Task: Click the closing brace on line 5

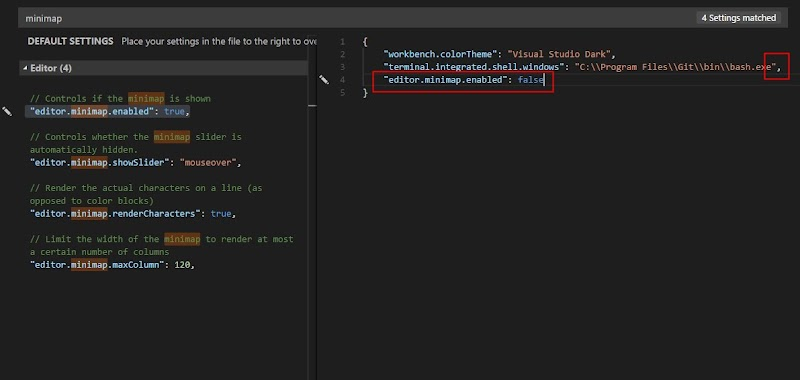Action: click(365, 92)
